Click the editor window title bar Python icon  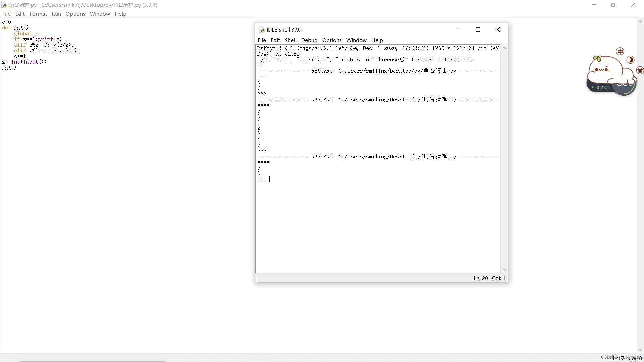click(4, 5)
